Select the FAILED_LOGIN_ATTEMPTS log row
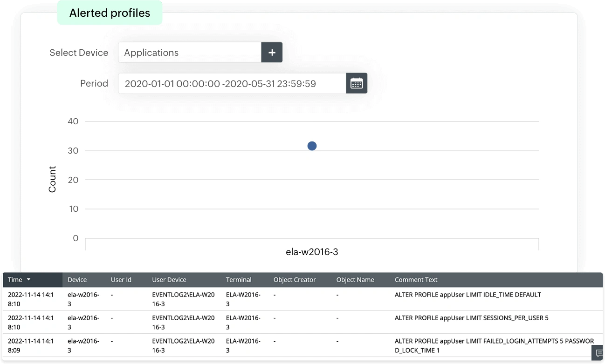This screenshot has height=364, width=605. [303, 345]
